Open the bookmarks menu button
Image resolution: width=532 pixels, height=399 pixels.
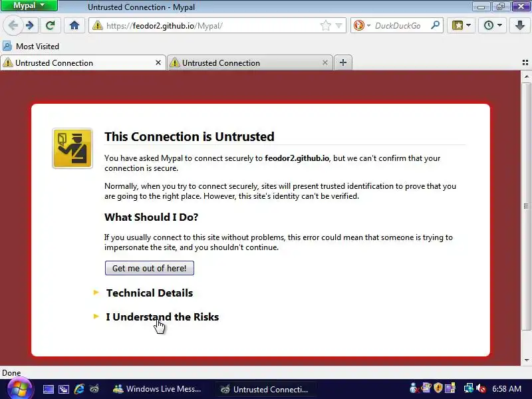(461, 25)
